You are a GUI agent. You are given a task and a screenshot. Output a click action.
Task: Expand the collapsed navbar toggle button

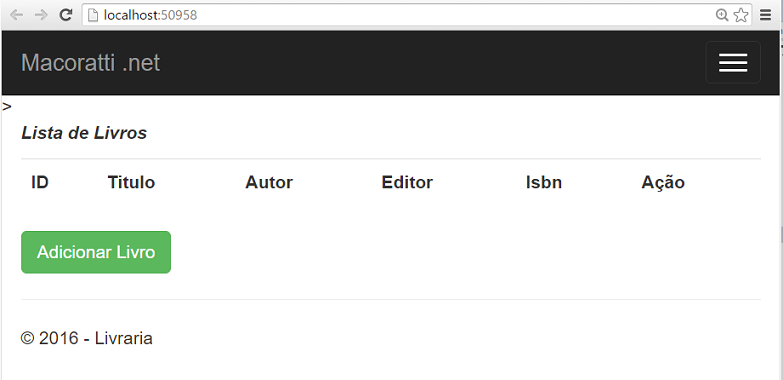(x=733, y=62)
